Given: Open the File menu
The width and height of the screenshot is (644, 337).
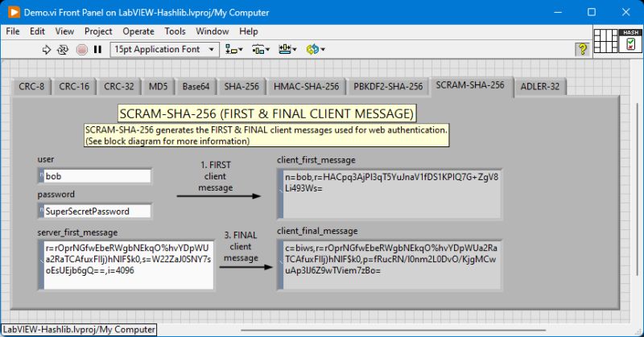Looking at the screenshot, I should coord(13,31).
